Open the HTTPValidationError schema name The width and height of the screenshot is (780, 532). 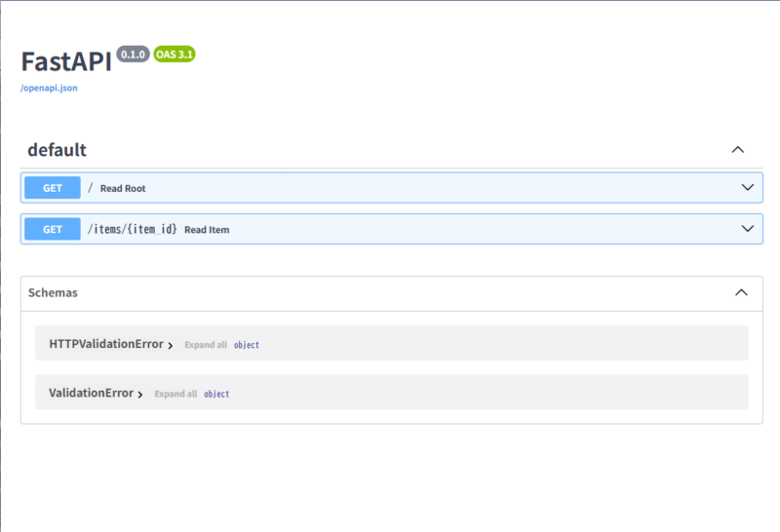pos(105,344)
